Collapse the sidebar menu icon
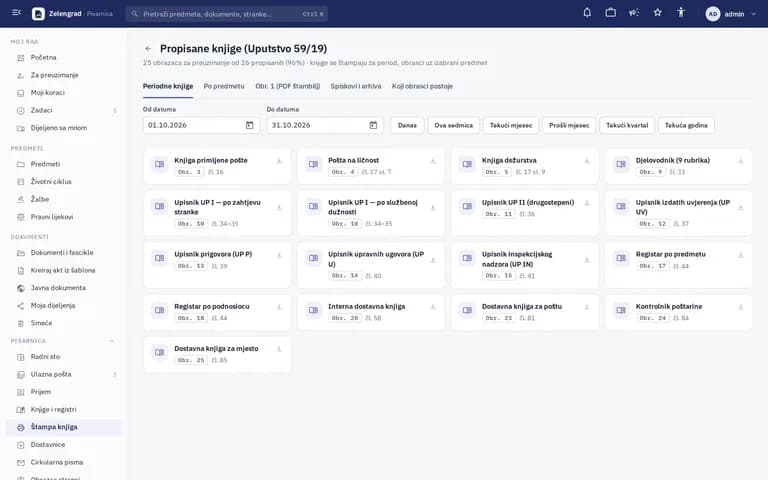The image size is (768, 480). coord(16,13)
